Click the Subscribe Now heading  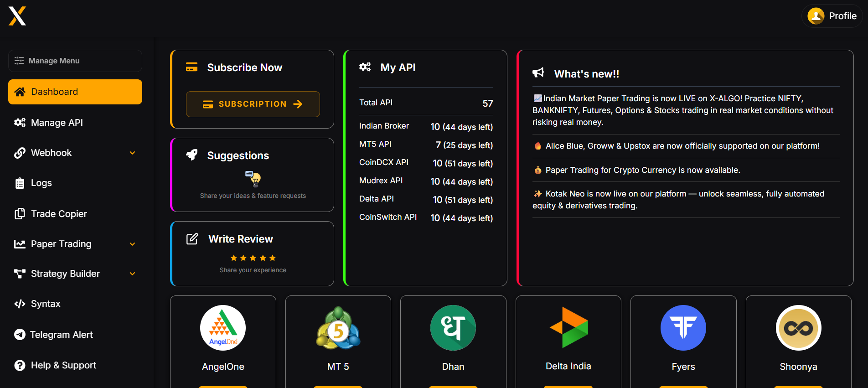245,67
